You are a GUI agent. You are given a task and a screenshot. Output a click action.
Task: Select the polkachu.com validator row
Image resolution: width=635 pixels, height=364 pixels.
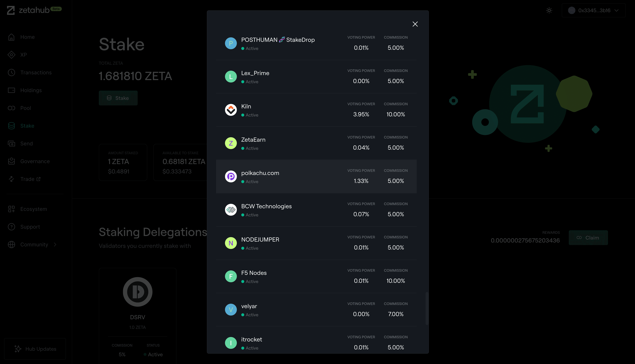(x=316, y=176)
